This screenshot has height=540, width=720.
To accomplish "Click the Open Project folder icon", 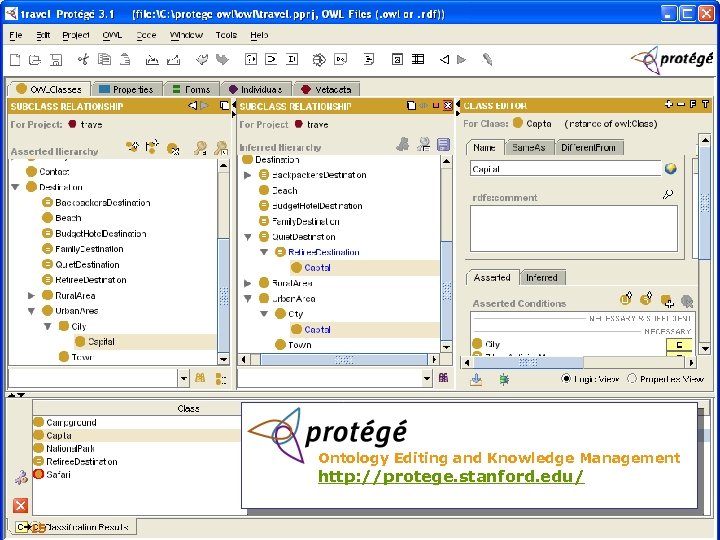I will click(x=35, y=60).
